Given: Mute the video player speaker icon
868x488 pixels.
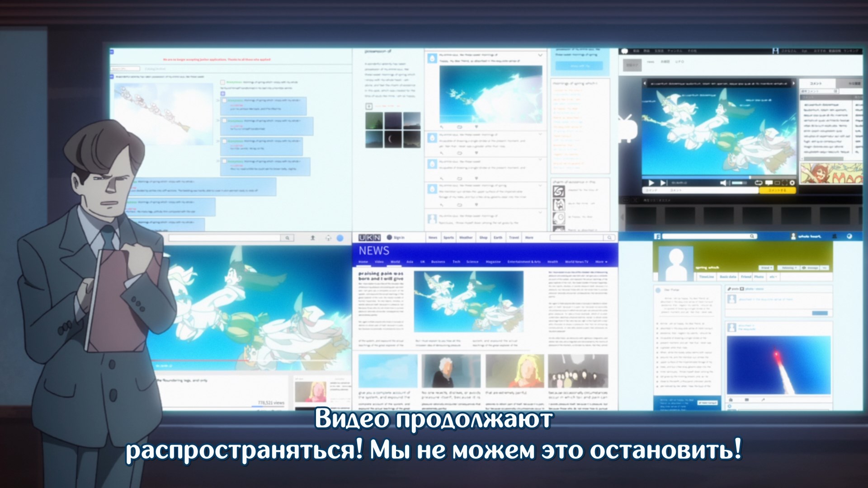Looking at the screenshot, I should click(x=723, y=183).
